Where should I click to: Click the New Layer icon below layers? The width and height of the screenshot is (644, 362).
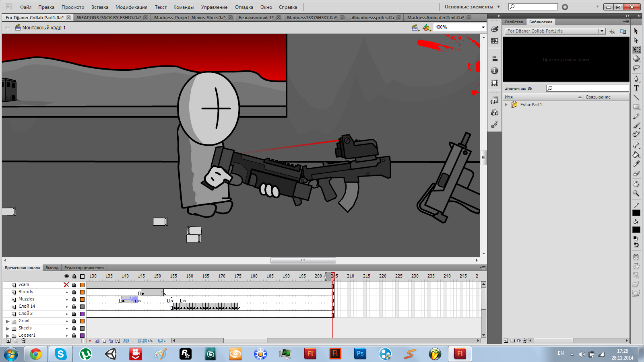pos(9,341)
